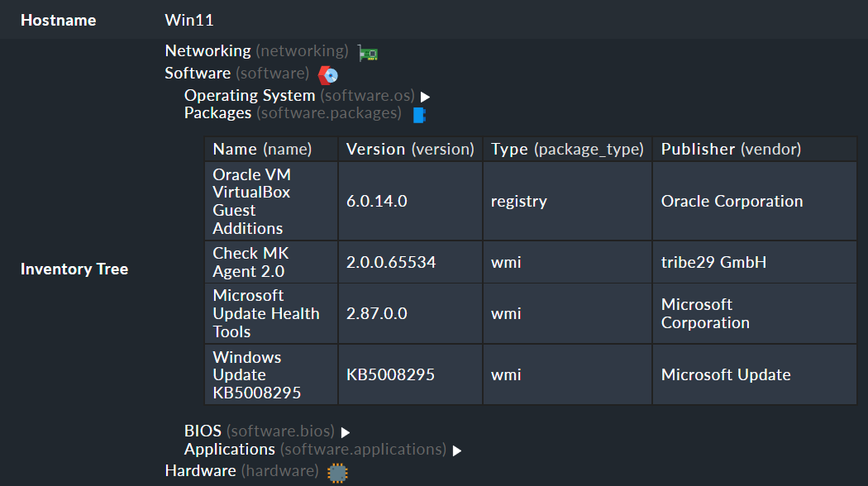868x486 pixels.
Task: Click the red Software package icon
Action: (328, 74)
